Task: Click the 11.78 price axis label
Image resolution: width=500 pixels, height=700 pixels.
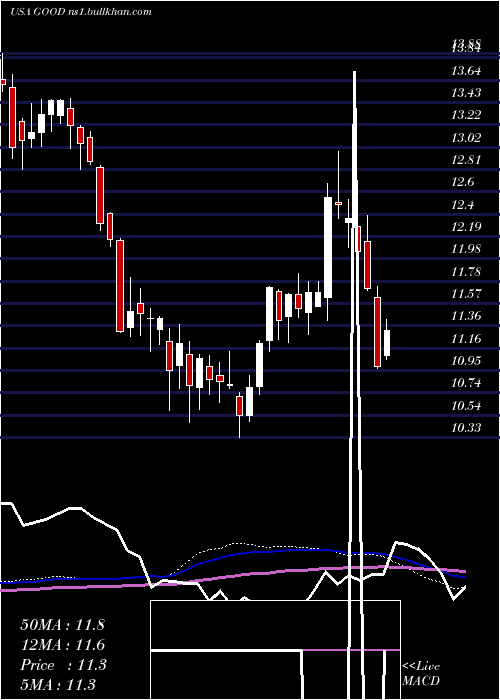Action: pyautogui.click(x=466, y=271)
